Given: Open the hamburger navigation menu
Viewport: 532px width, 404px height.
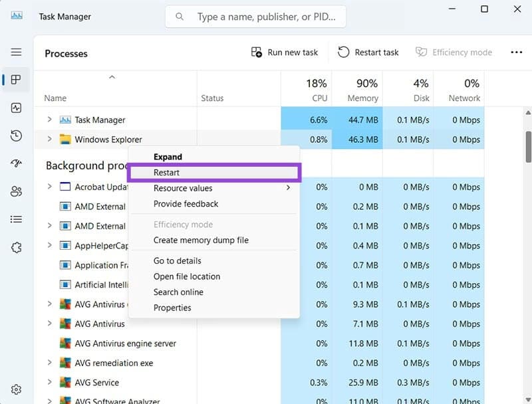Looking at the screenshot, I should [16, 52].
